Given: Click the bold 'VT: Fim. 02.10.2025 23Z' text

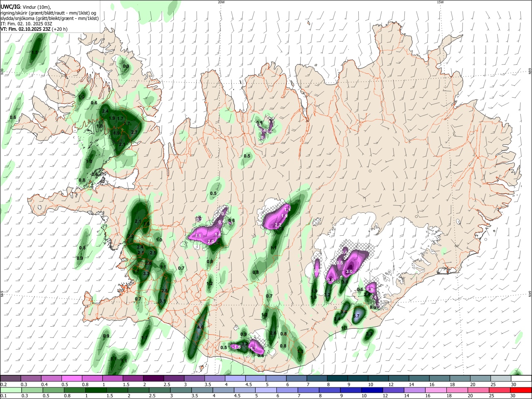Looking at the screenshot, I should pyautogui.click(x=25, y=29).
